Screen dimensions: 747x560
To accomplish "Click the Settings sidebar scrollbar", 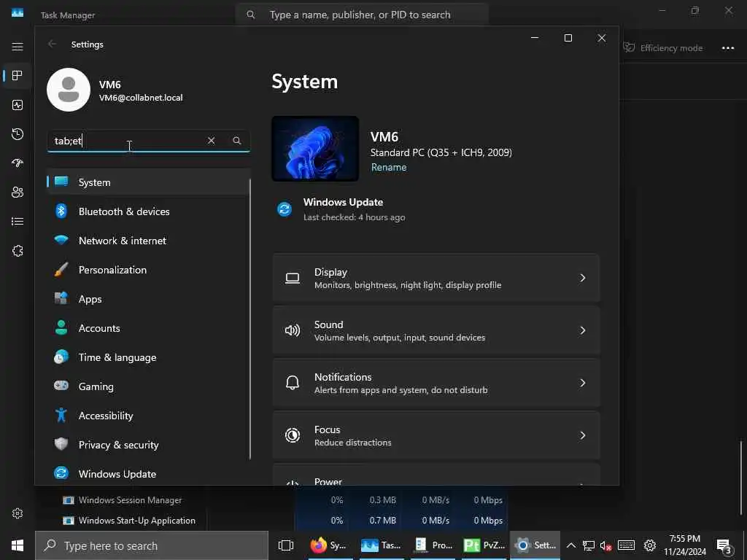I will coord(250,319).
